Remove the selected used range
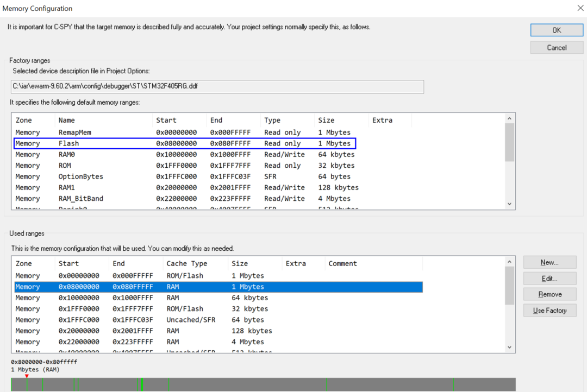Screen dimensions: 587x392 549,294
